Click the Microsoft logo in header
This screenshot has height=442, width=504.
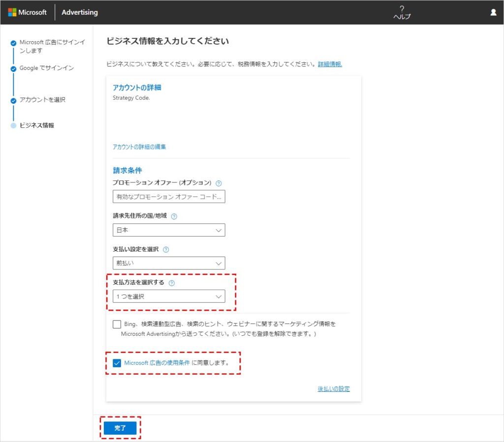(x=28, y=12)
